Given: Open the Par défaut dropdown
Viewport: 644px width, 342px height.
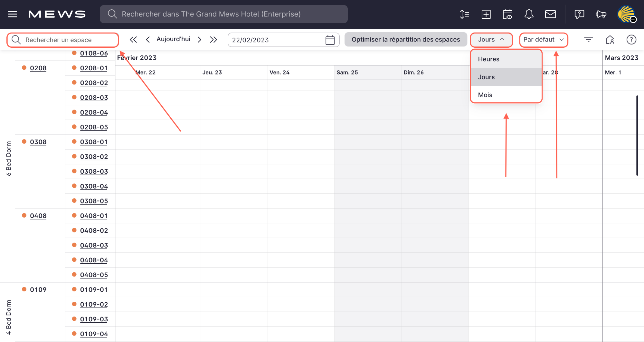Looking at the screenshot, I should 544,40.
